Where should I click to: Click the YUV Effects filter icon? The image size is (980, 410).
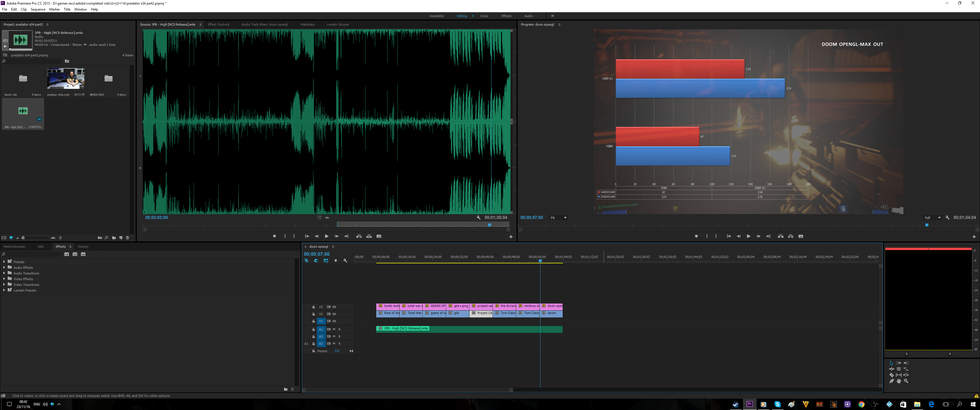[x=83, y=254]
